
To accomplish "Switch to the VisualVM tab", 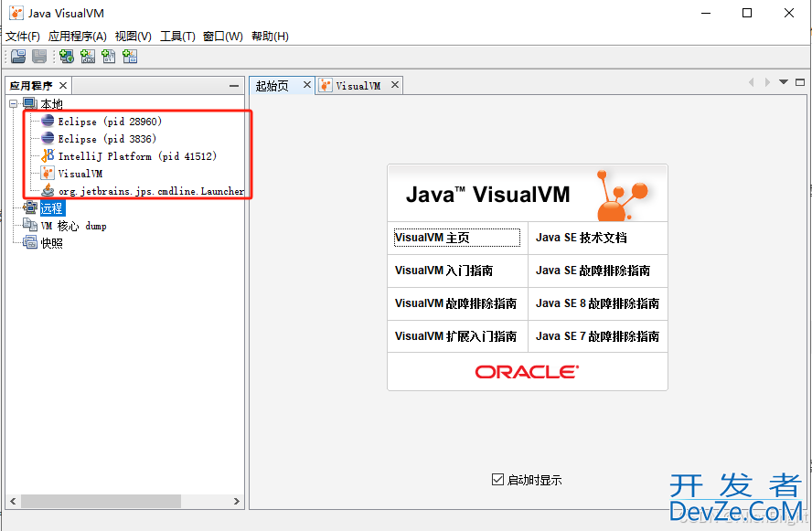I will pyautogui.click(x=358, y=86).
